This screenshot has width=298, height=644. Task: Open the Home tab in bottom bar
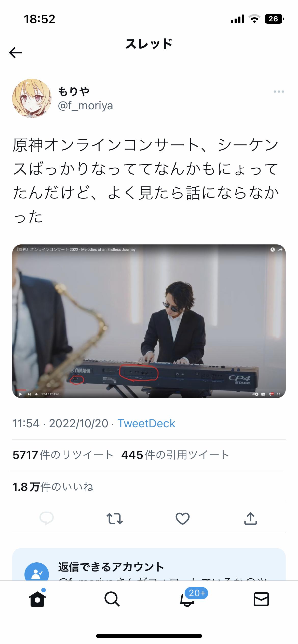[37, 599]
